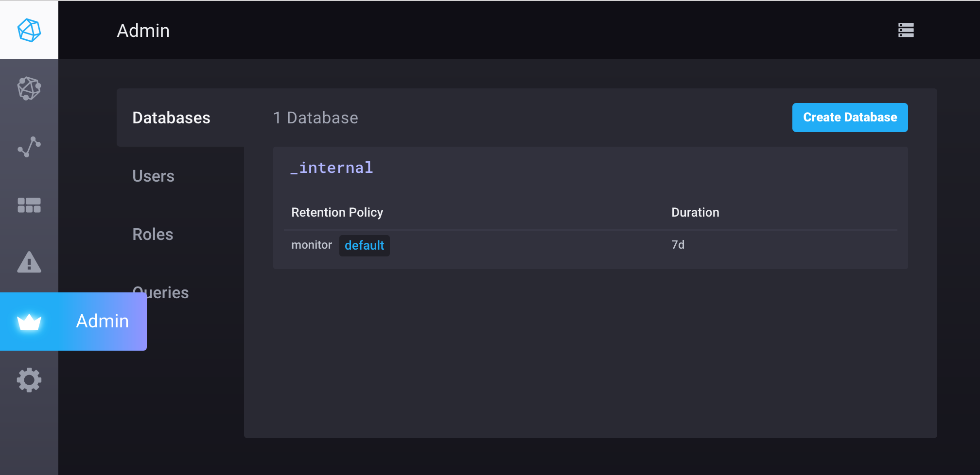This screenshot has width=980, height=475.
Task: Toggle the default badge on monitor policy
Action: coord(364,245)
